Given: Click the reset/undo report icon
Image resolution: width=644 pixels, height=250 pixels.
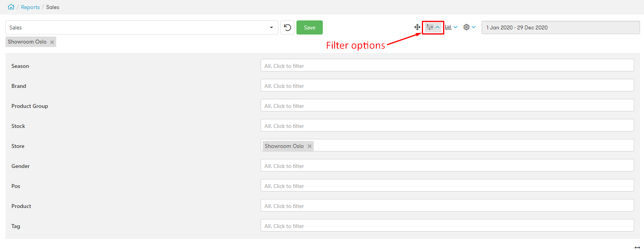Looking at the screenshot, I should pyautogui.click(x=287, y=27).
